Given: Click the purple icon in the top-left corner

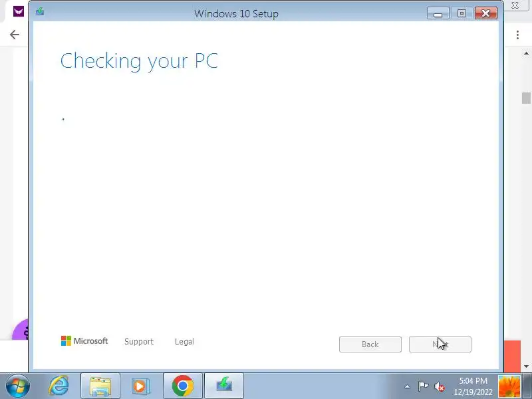Looking at the screenshot, I should (x=19, y=11).
